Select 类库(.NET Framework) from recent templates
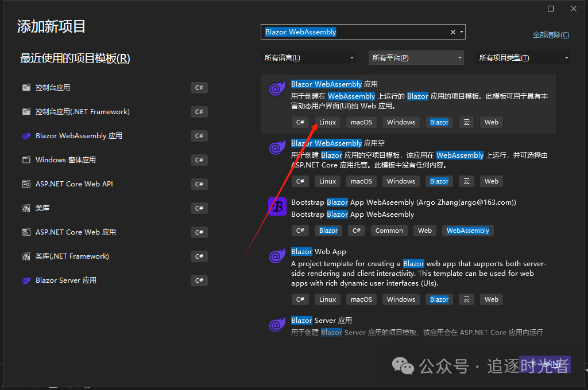The height and width of the screenshot is (390, 588). coord(72,256)
